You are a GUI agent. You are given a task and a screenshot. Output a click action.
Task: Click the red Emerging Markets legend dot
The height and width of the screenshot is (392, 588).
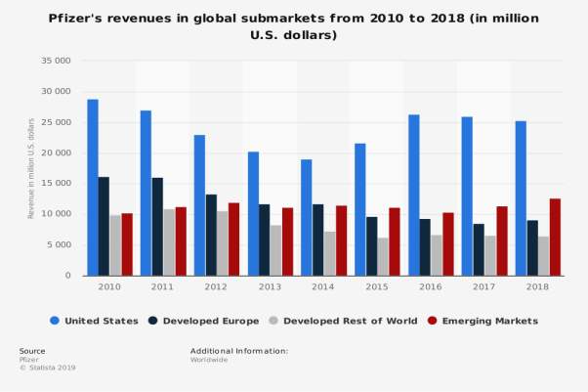pyautogui.click(x=433, y=321)
